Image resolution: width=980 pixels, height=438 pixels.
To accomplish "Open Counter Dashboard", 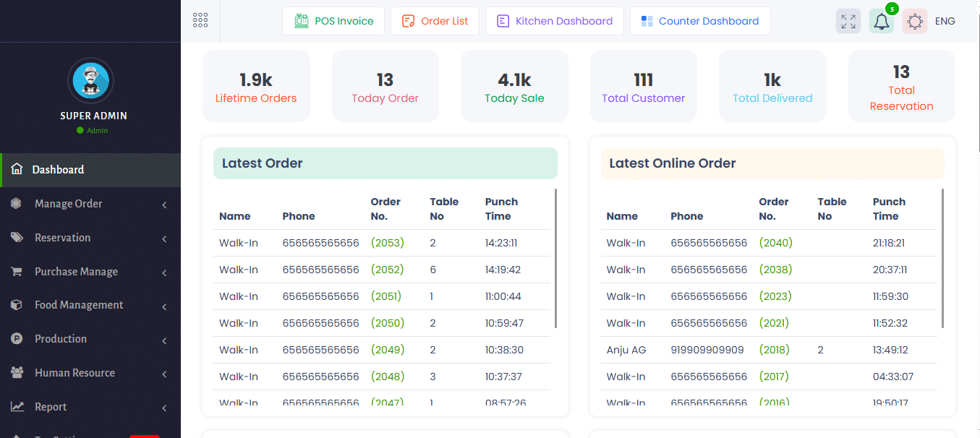I will click(700, 21).
